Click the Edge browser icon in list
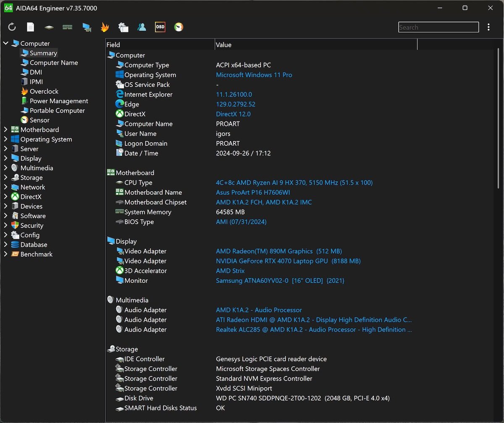504x423 pixels. [120, 104]
